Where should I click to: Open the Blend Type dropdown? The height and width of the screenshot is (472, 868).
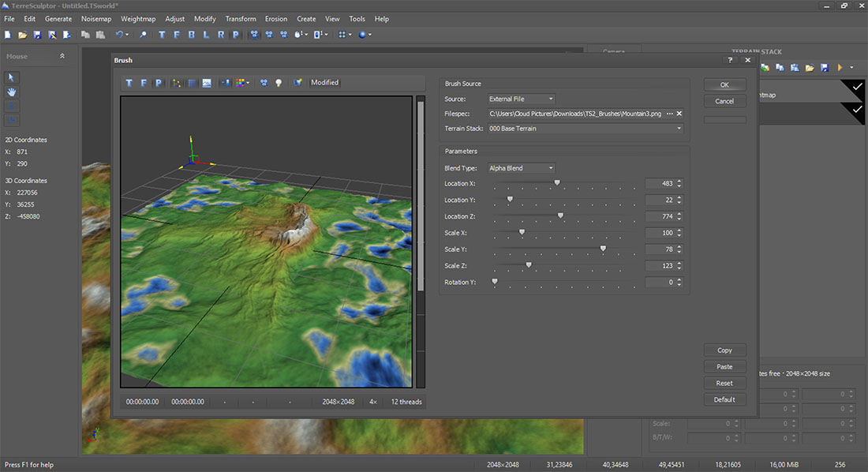click(x=521, y=168)
